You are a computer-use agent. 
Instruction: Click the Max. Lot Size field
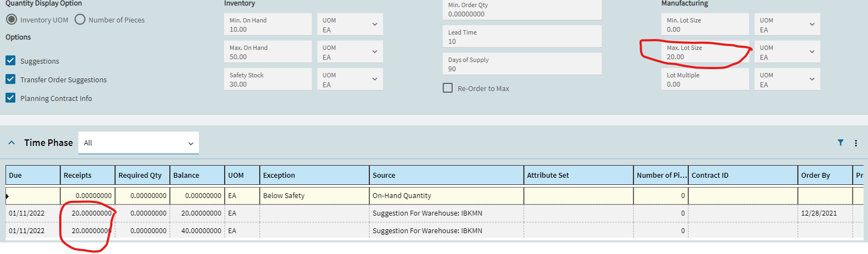click(705, 52)
